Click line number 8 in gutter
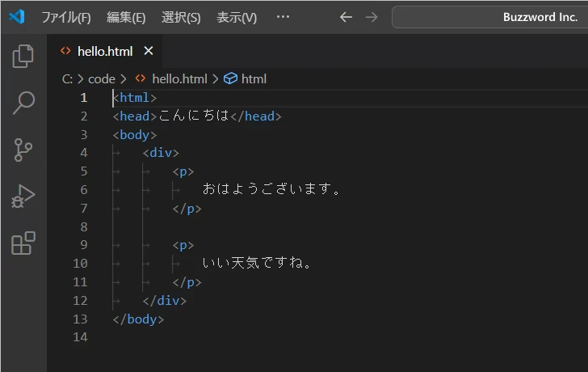The height and width of the screenshot is (372, 588). [84, 226]
